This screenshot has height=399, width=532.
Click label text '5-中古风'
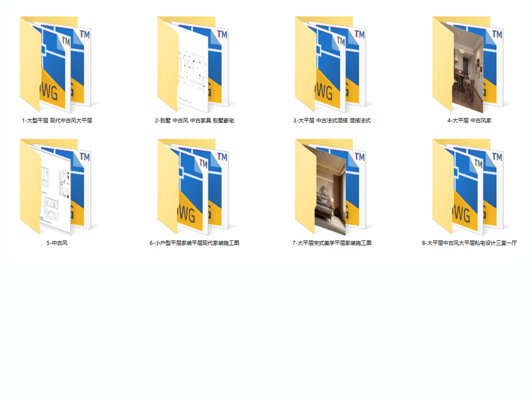coord(57,243)
